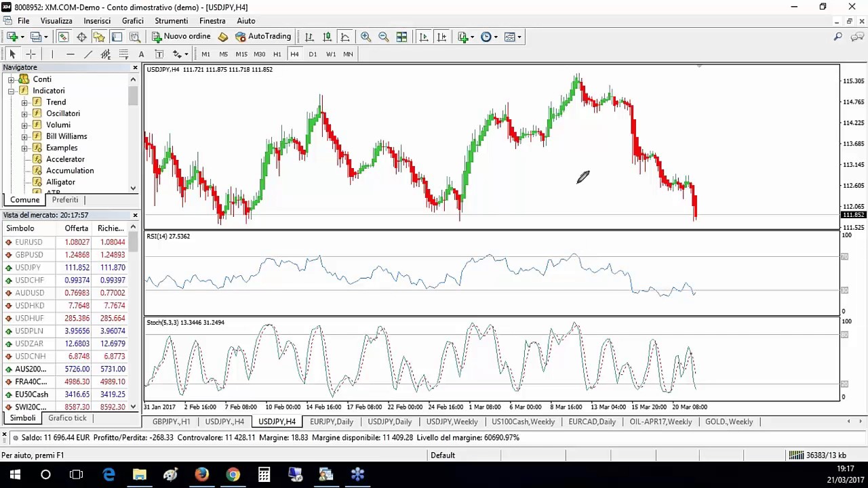Toggle chart auto scroll
Screen dimensions: 868x488
point(424,37)
